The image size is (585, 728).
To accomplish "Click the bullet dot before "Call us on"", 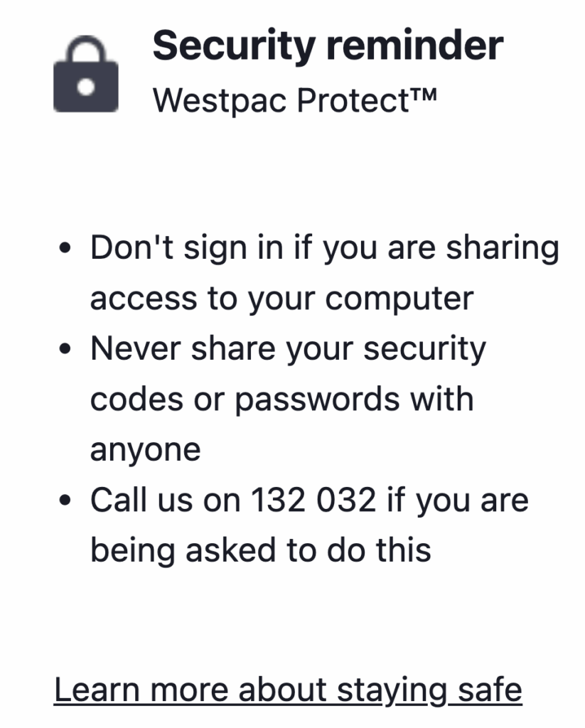I will click(x=65, y=500).
